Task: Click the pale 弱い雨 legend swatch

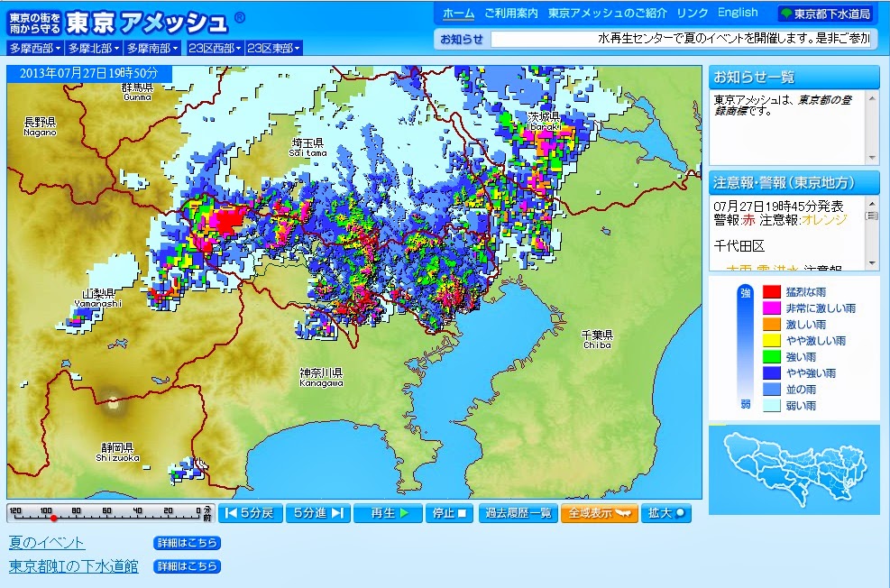Action: coord(771,405)
